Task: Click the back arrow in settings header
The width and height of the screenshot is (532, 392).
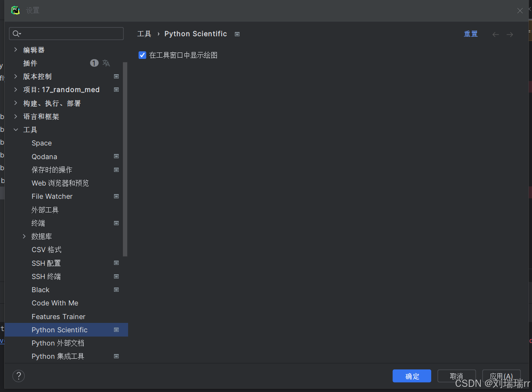Action: [496, 34]
